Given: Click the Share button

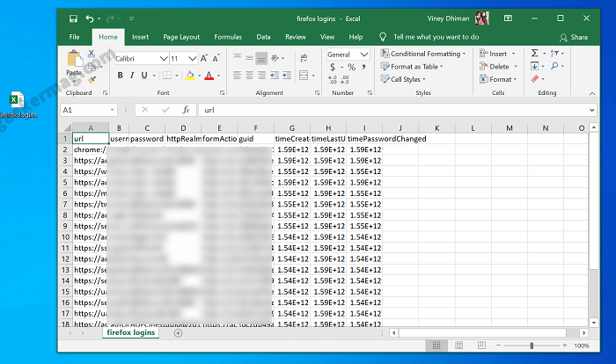Looking at the screenshot, I should tap(574, 37).
